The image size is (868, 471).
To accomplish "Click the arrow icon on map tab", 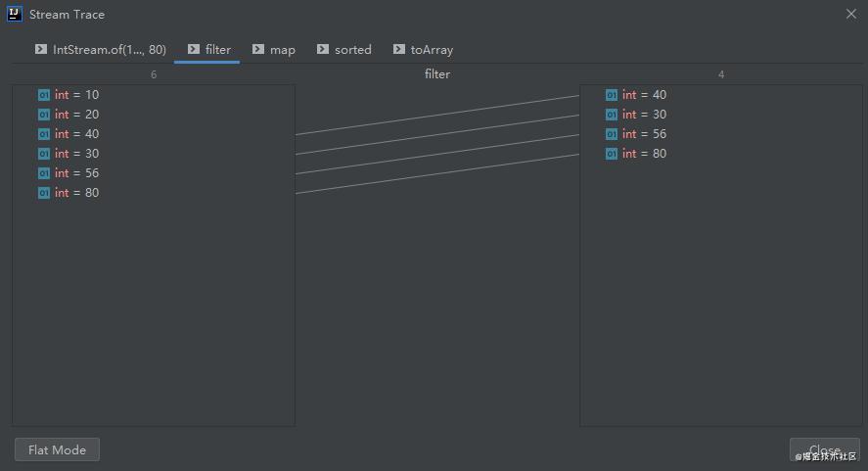I will point(258,49).
